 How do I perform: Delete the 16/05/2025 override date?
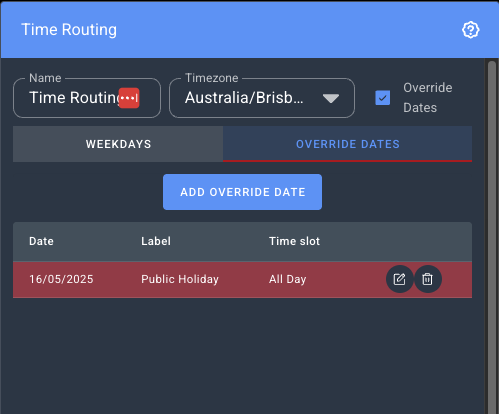(427, 279)
